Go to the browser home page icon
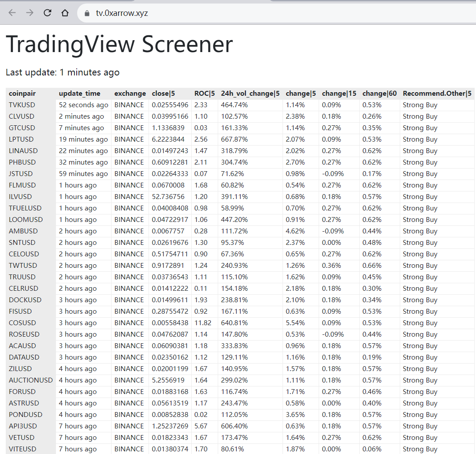Image resolution: width=476 pixels, height=454 pixels. (65, 13)
